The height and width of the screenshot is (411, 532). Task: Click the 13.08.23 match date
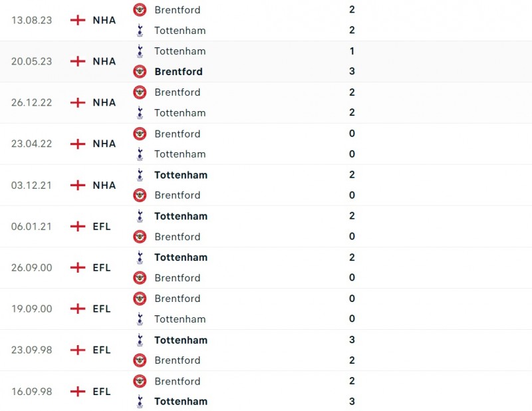pyautogui.click(x=30, y=20)
